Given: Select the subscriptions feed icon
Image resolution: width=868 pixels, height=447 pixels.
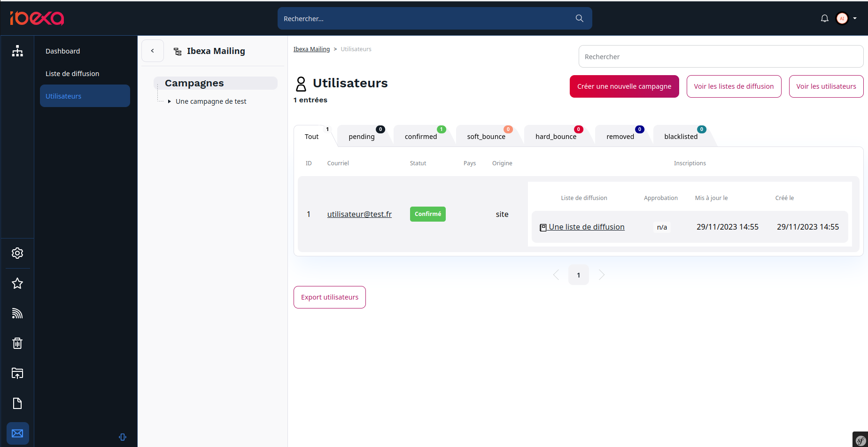Looking at the screenshot, I should tap(17, 313).
